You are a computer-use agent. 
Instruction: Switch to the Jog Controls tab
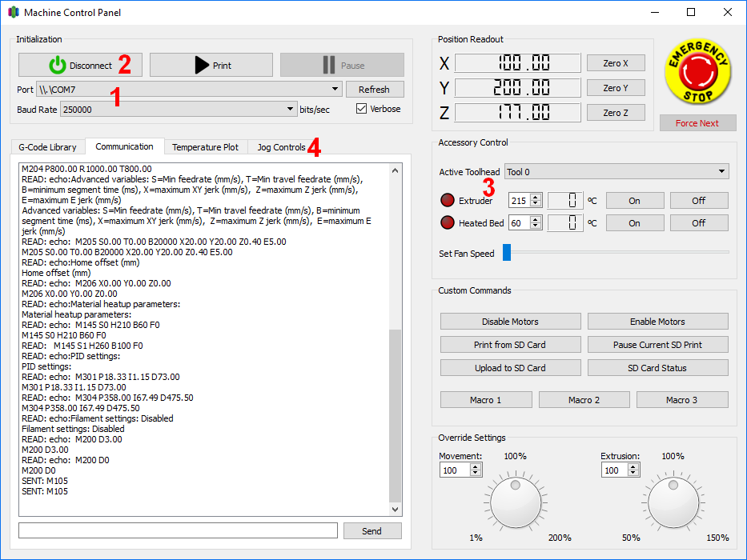[x=281, y=147]
